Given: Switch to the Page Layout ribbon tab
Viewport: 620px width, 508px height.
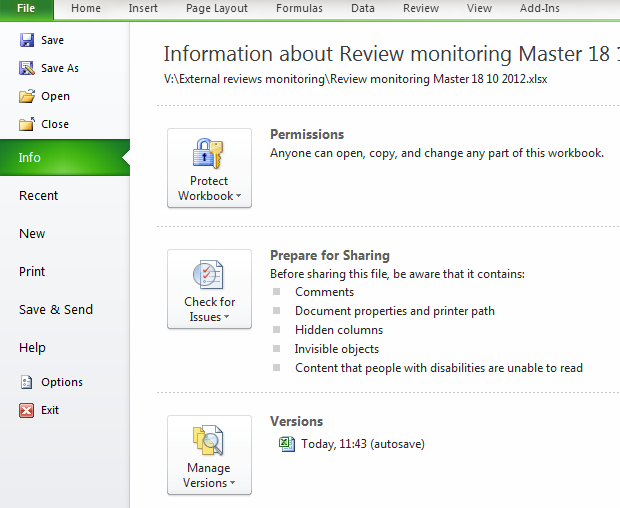Looking at the screenshot, I should tap(216, 9).
